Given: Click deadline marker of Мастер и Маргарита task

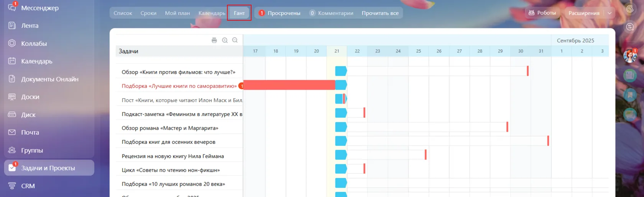Looking at the screenshot, I should [507, 127].
